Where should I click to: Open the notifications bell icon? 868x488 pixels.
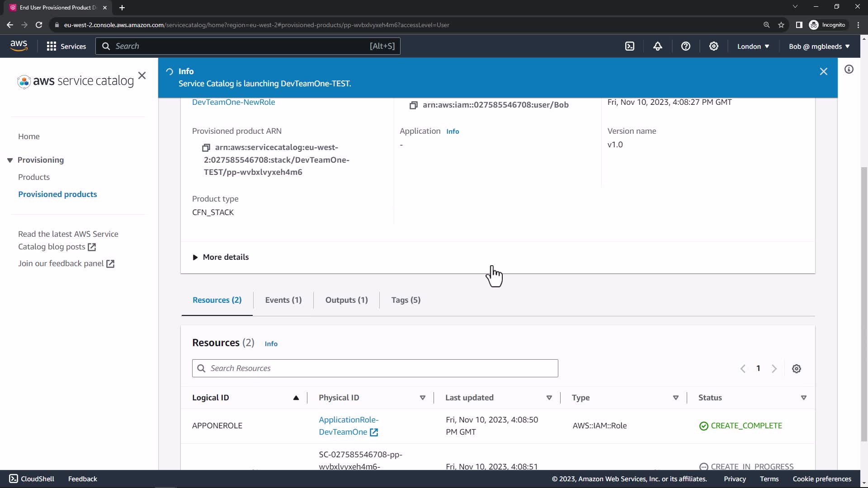click(x=658, y=46)
